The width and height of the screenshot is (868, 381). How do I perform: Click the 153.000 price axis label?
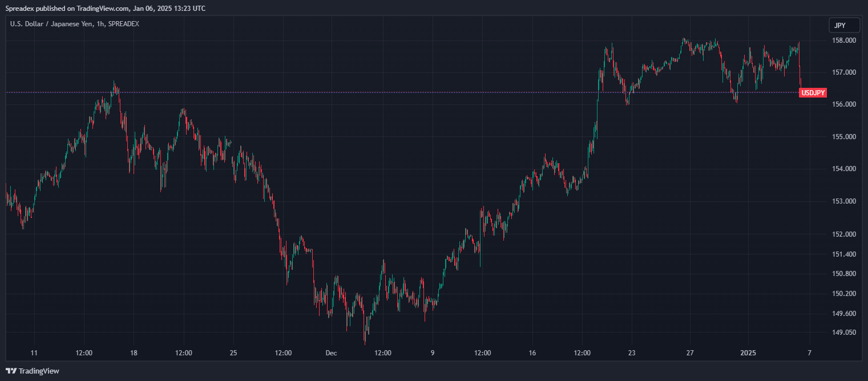pyautogui.click(x=844, y=201)
